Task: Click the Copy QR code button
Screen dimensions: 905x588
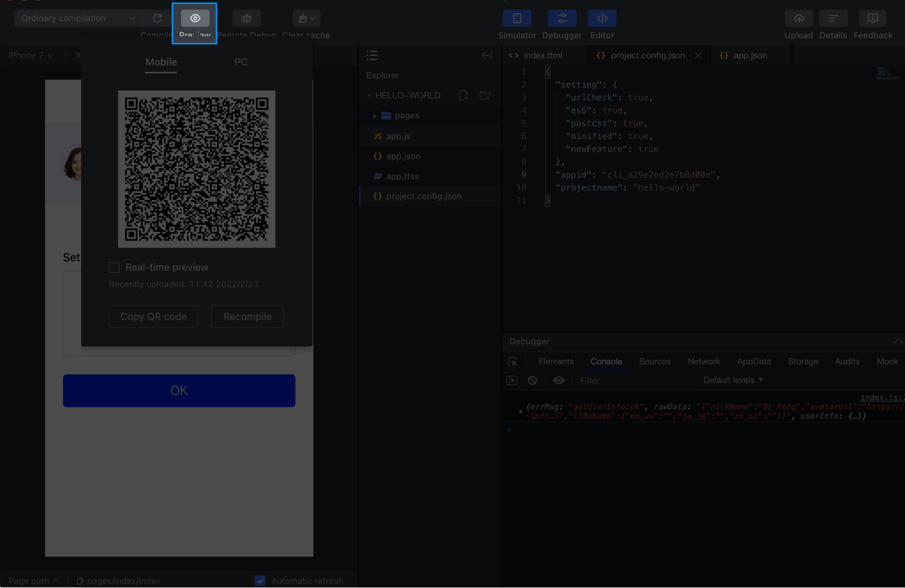Action: (x=153, y=317)
